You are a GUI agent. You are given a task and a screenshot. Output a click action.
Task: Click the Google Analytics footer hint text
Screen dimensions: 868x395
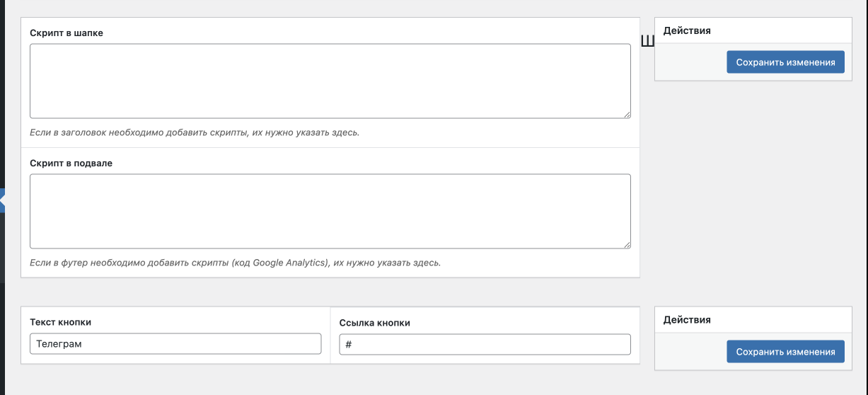coord(235,263)
